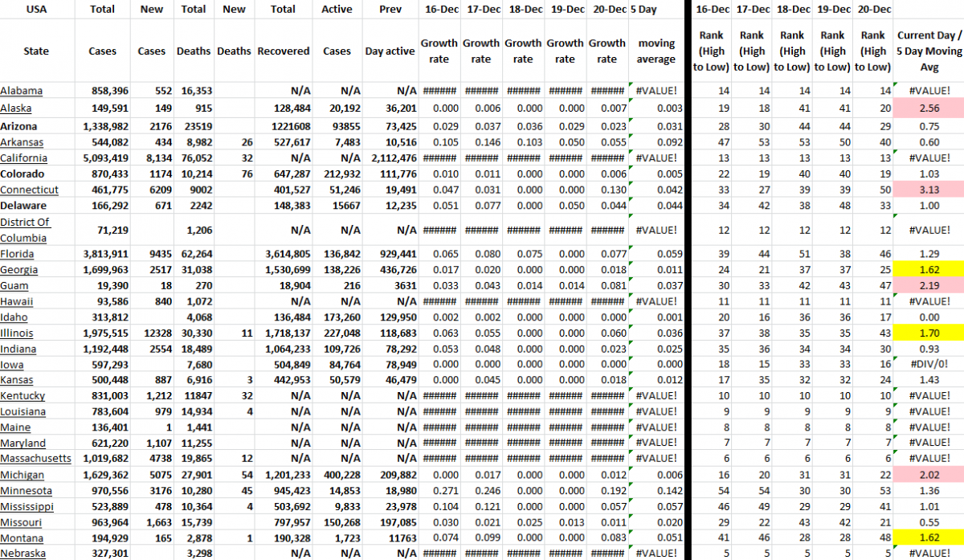This screenshot has width=964, height=560.
Task: Open the District Of Columbia link
Action: point(27,229)
